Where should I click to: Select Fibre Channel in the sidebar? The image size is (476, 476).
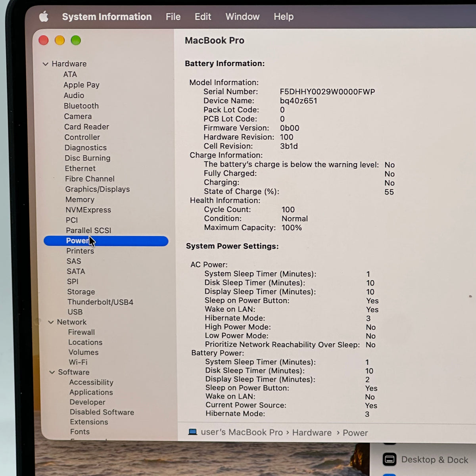tap(90, 179)
